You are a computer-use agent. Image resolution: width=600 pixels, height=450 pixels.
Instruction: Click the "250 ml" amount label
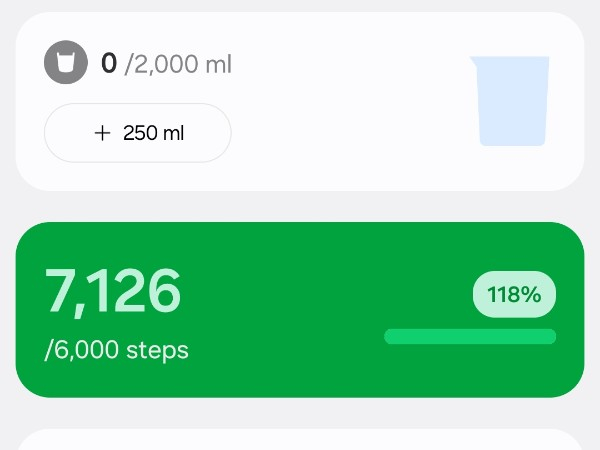point(153,133)
